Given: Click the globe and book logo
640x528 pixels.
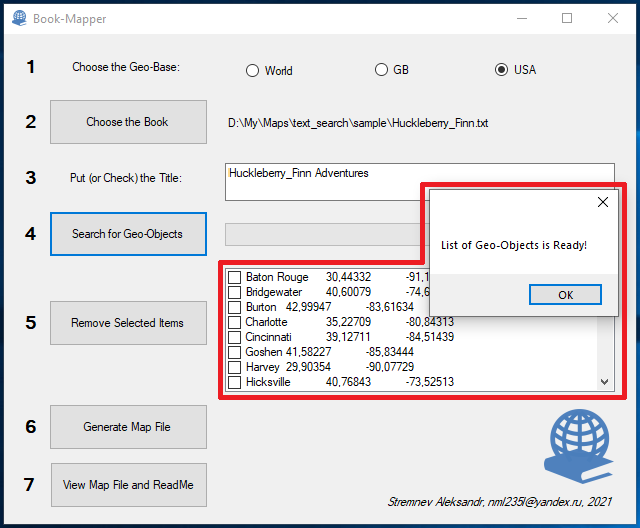Looking at the screenshot, I should [x=578, y=446].
